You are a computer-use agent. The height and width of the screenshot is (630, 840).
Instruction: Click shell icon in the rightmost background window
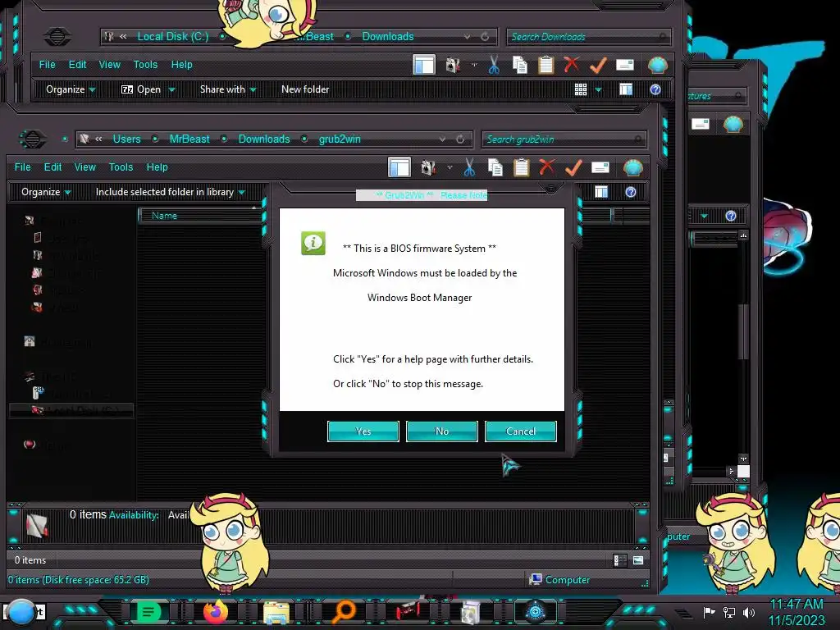[x=733, y=125]
